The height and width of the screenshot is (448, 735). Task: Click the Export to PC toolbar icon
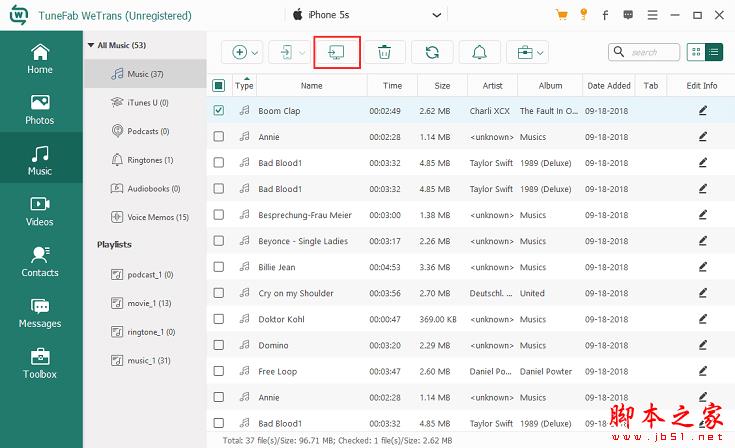pos(337,52)
